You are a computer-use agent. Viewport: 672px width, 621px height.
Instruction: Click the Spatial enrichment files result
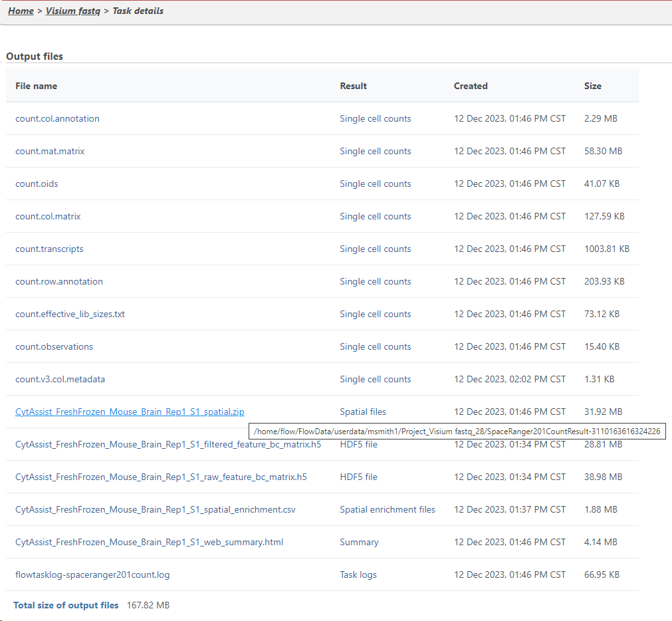point(387,509)
